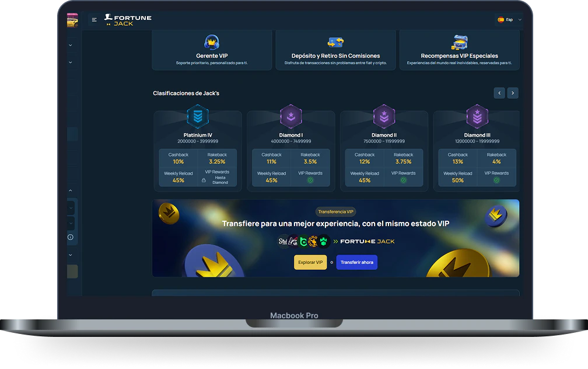Collapse sidebar section with the up chevron
Screen dimensions: 588x369
tap(71, 191)
